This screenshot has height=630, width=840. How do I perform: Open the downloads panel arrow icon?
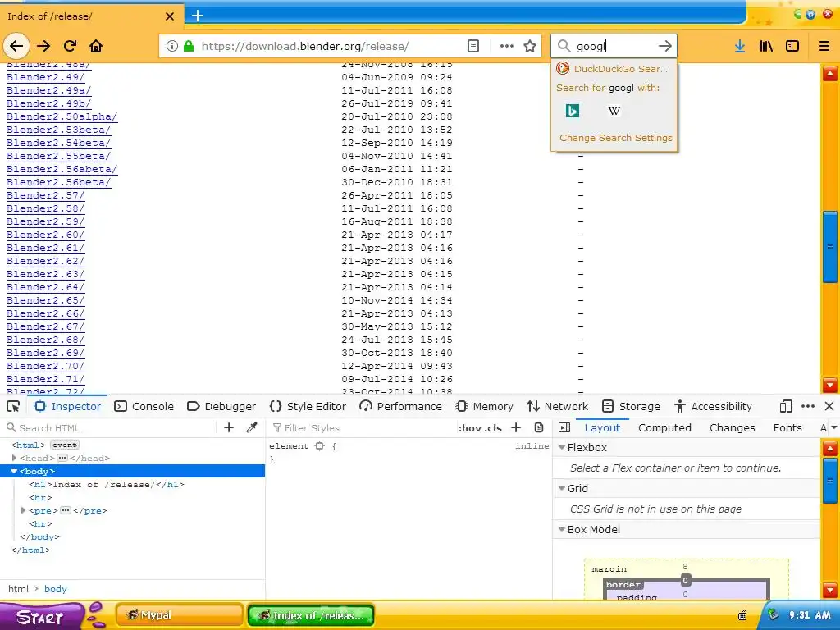click(x=740, y=46)
